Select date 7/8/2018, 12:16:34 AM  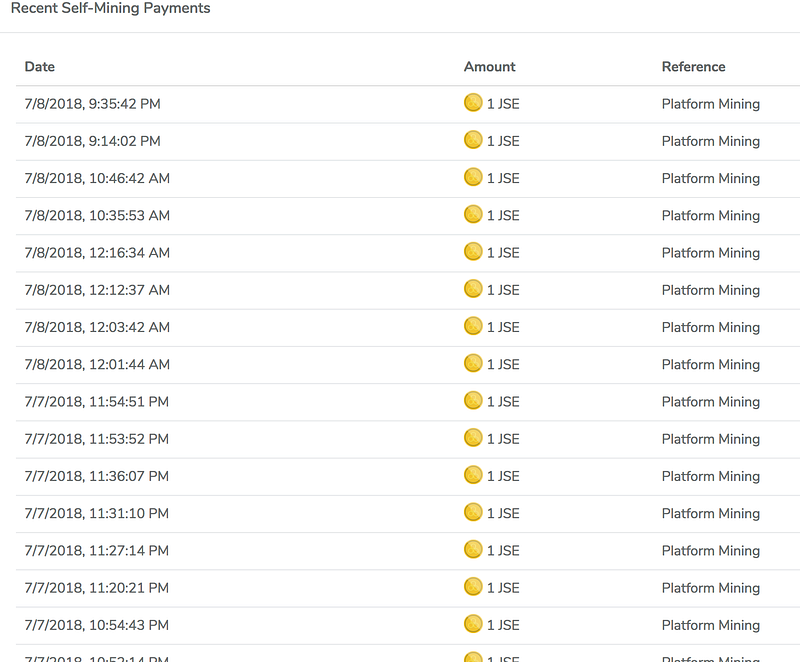coord(97,253)
